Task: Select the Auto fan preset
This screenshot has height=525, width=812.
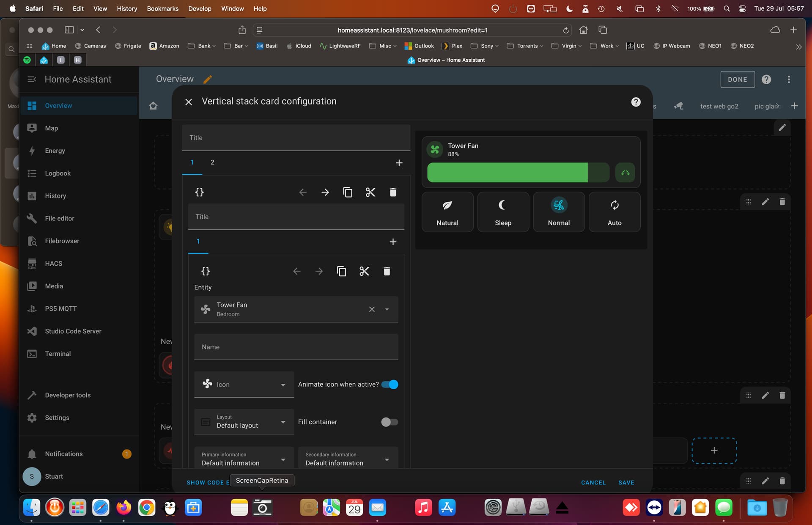Action: (x=614, y=212)
